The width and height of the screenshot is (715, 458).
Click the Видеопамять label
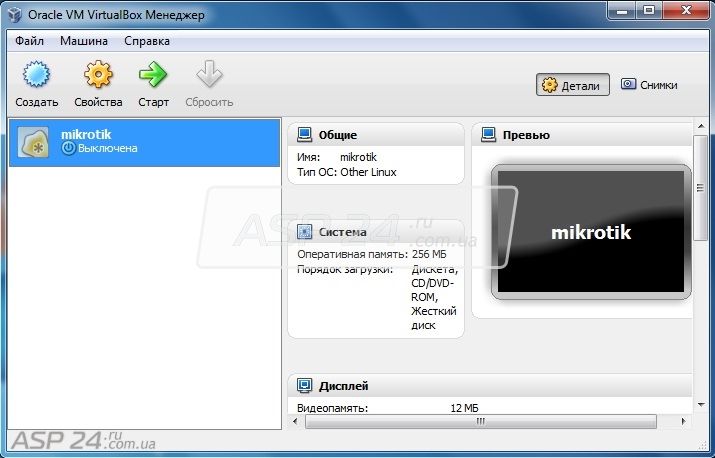332,408
